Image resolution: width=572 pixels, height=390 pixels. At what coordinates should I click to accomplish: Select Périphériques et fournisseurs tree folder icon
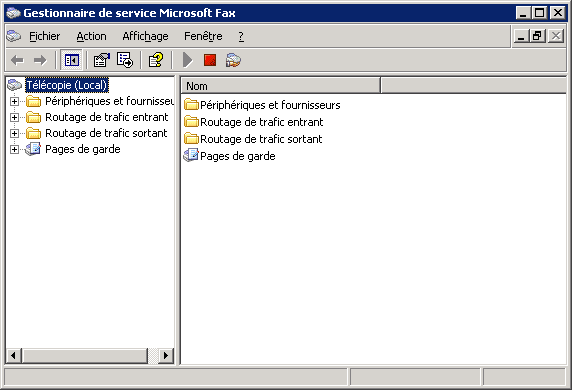(34, 101)
